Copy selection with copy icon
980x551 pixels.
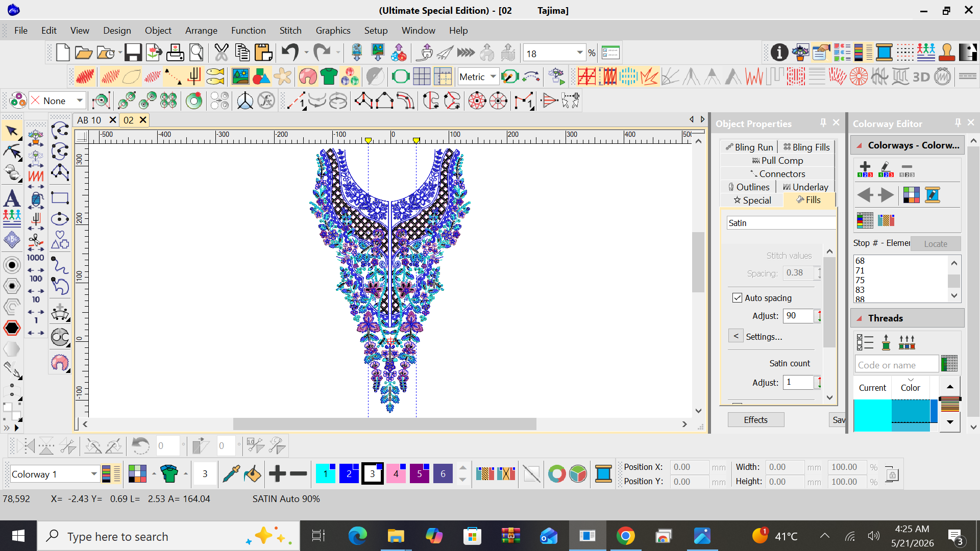tap(242, 53)
